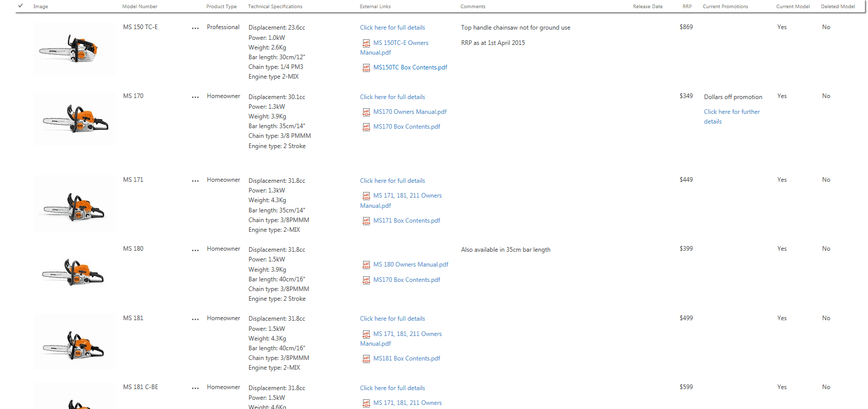The width and height of the screenshot is (868, 409).
Task: Open 'Click here for further details' promotion link
Action: tap(732, 116)
